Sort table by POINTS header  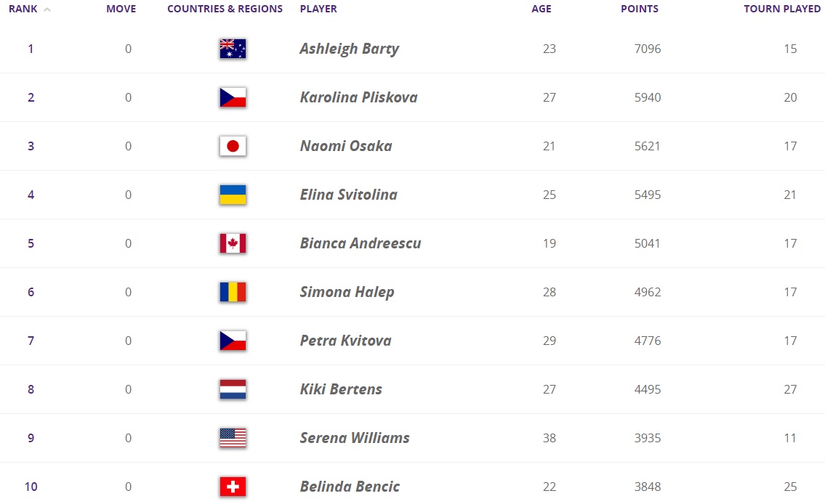640,9
